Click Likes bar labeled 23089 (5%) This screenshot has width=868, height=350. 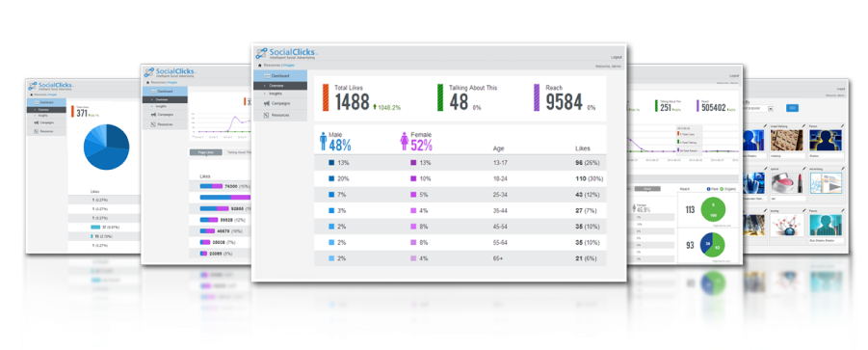203,253
